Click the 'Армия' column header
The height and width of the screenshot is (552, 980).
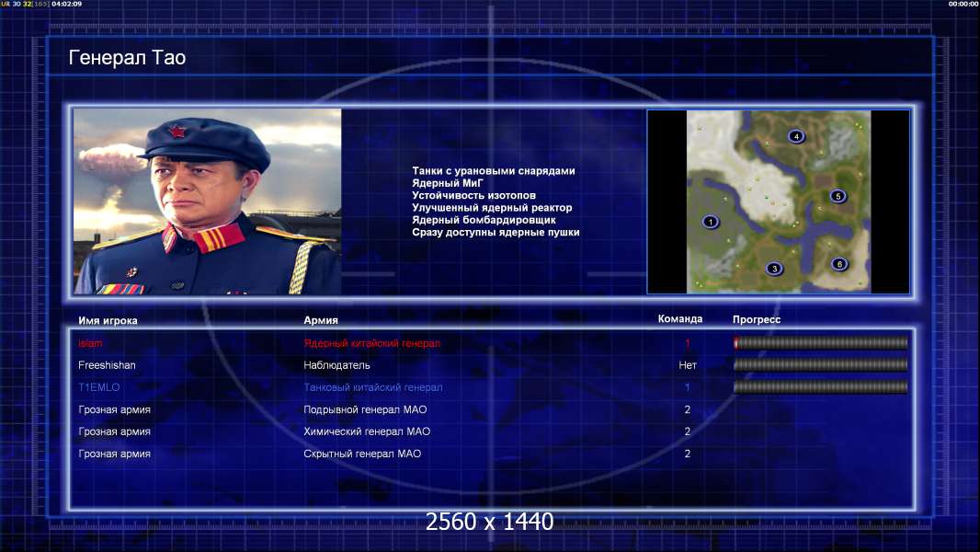321,320
